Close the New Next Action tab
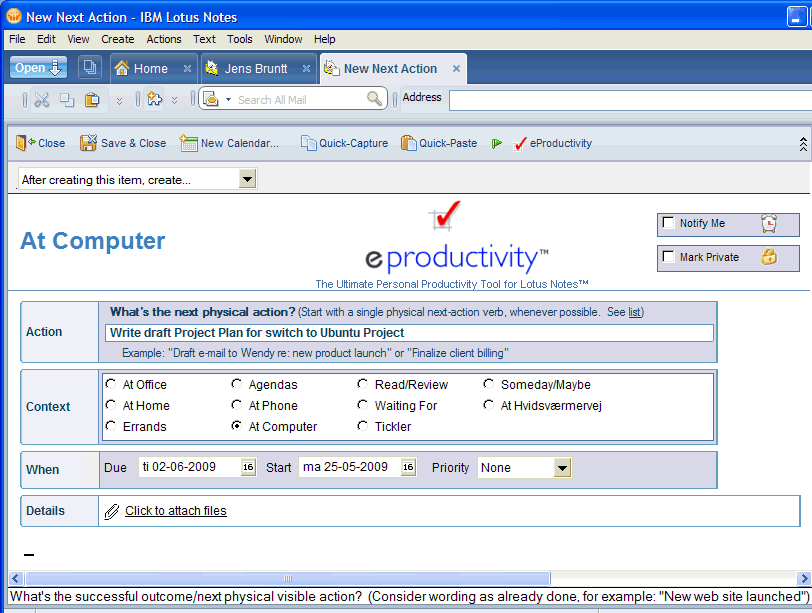The image size is (812, 613). point(456,68)
